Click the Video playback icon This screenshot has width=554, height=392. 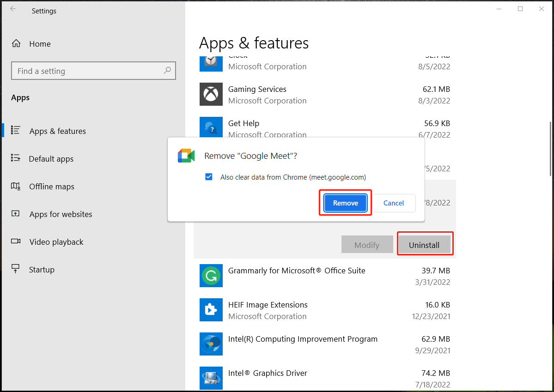[16, 241]
